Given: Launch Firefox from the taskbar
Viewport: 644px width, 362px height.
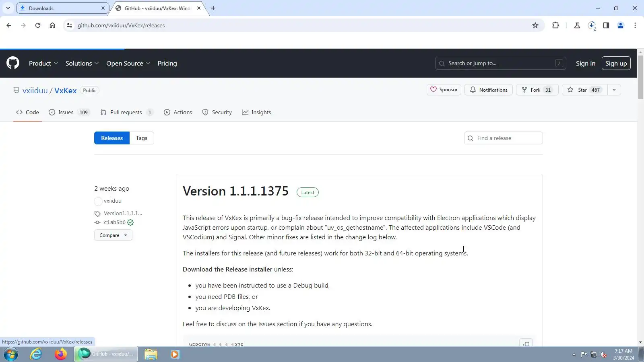Looking at the screenshot, I should [61, 354].
